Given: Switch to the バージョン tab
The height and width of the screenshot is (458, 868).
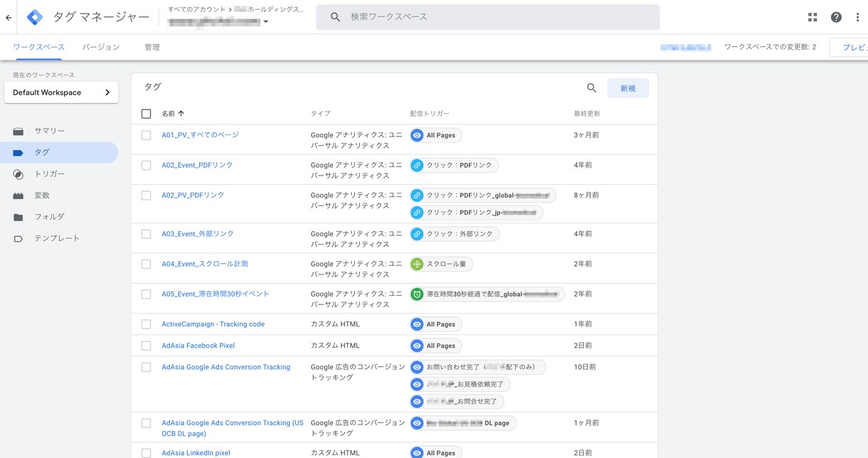Looking at the screenshot, I should 101,47.
